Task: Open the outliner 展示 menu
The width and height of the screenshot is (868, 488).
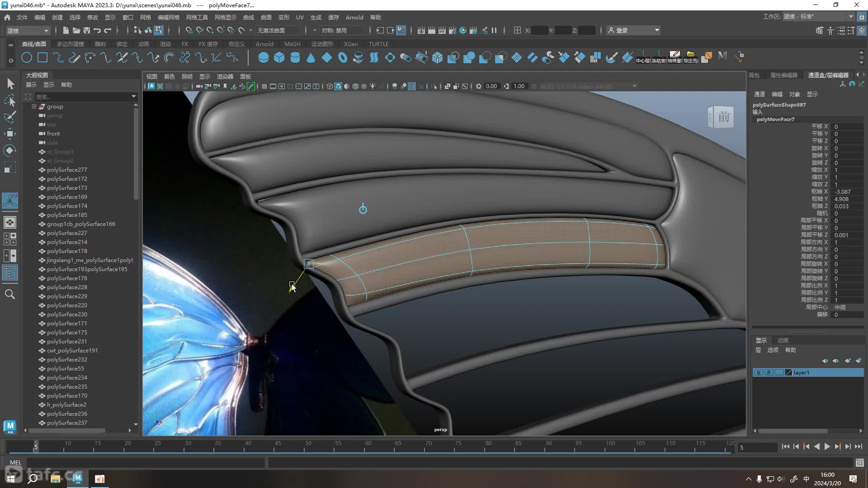Action: (x=31, y=84)
